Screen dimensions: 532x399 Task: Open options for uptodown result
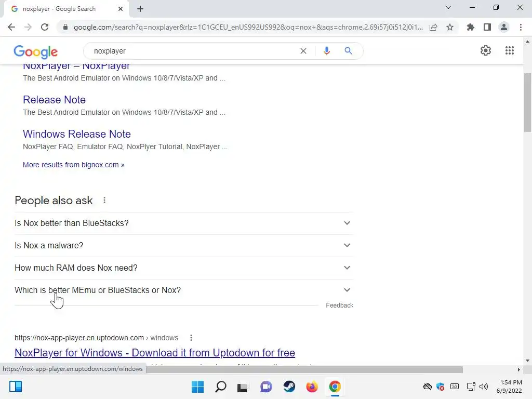tap(191, 338)
